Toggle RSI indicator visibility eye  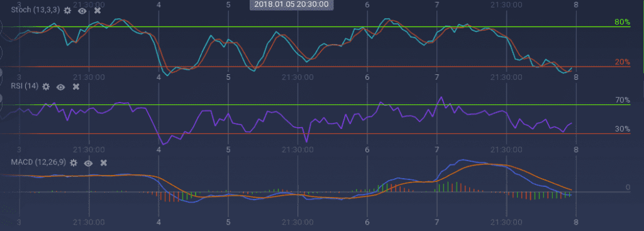(x=61, y=87)
